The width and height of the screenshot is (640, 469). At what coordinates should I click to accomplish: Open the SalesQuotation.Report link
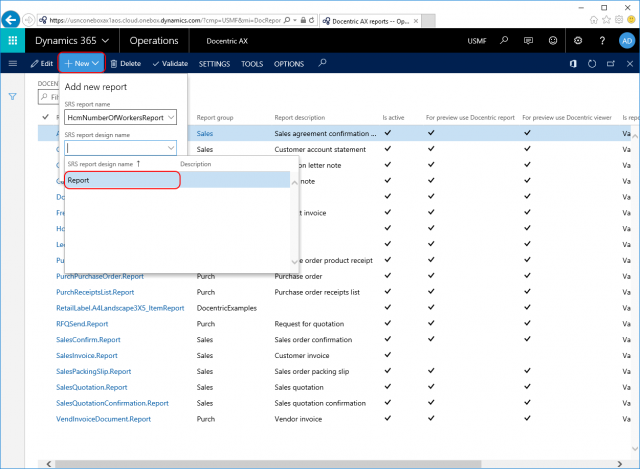click(x=91, y=387)
